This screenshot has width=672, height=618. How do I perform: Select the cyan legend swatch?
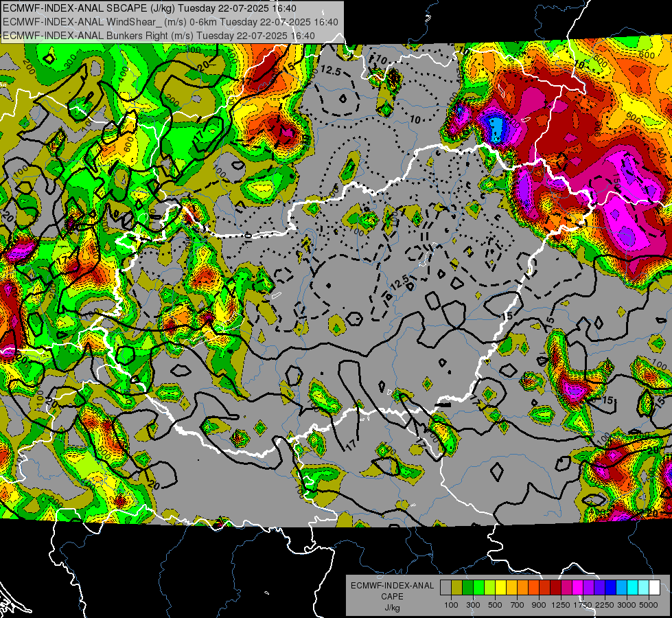click(x=633, y=588)
